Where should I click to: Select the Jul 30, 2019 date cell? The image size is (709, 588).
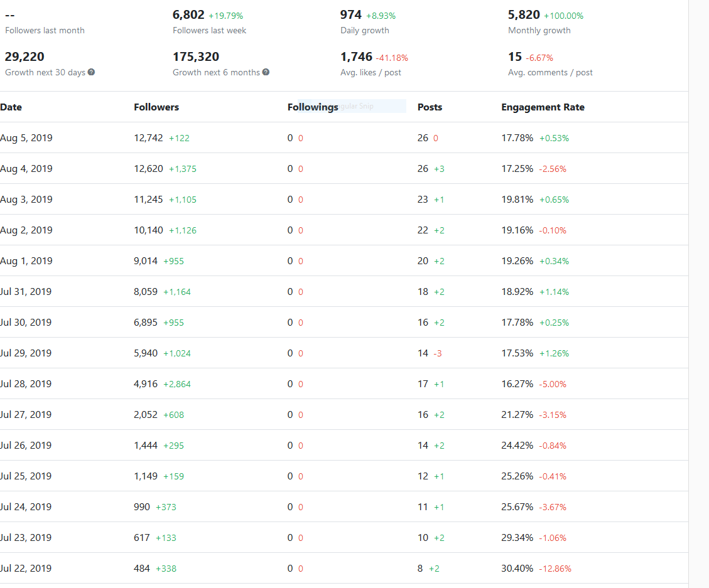(26, 323)
